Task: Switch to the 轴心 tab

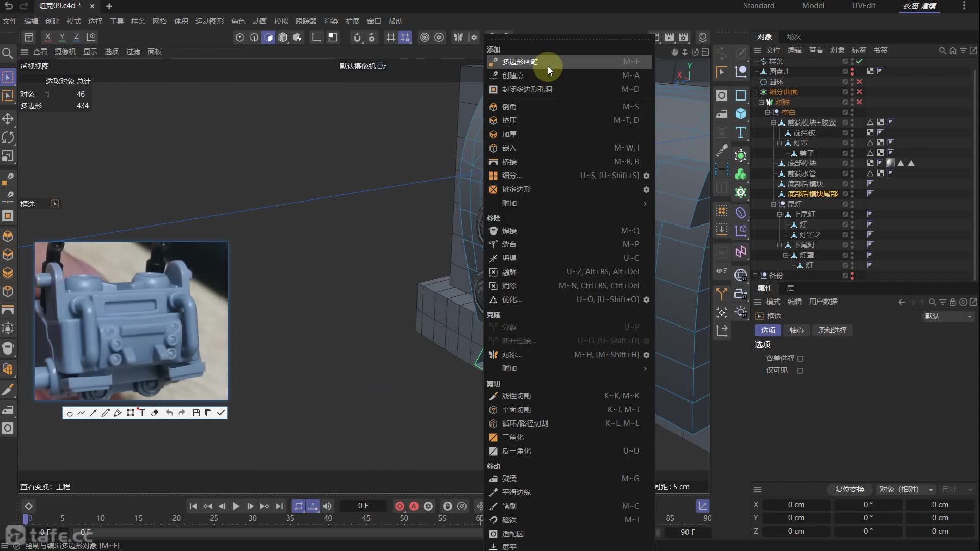Action: (x=796, y=330)
